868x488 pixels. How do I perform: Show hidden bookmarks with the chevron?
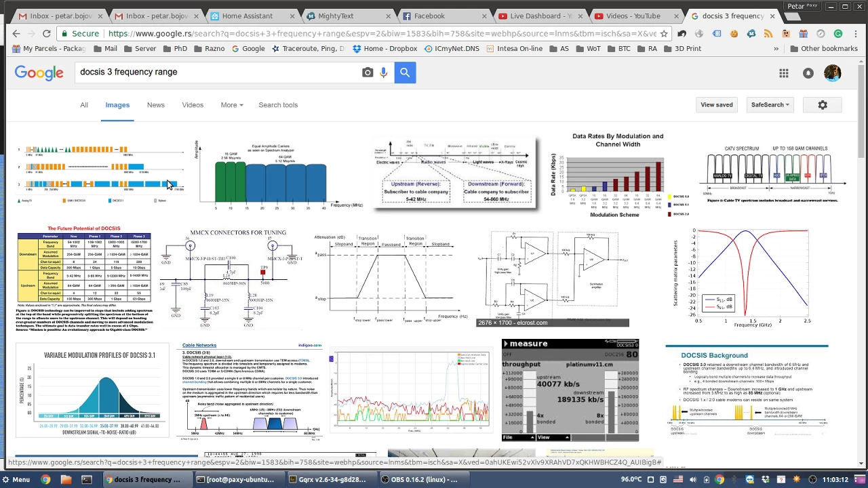pos(776,49)
